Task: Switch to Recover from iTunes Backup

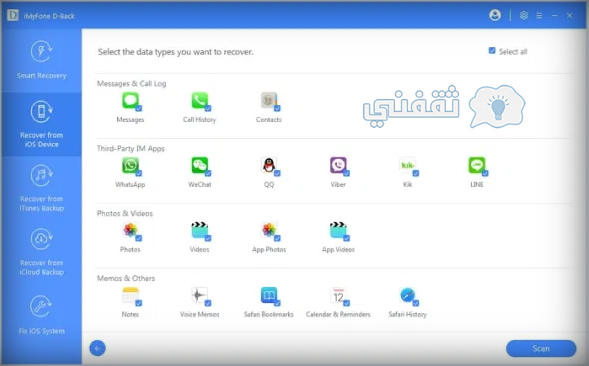Action: pos(41,188)
